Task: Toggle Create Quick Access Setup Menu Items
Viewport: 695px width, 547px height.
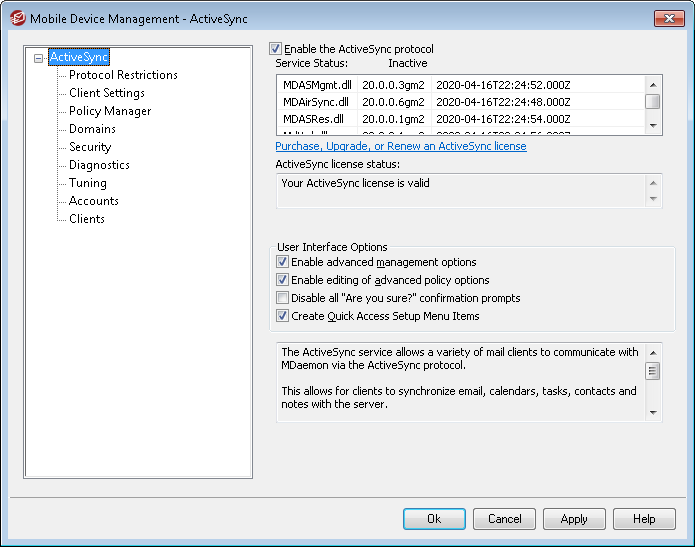Action: coord(282,316)
